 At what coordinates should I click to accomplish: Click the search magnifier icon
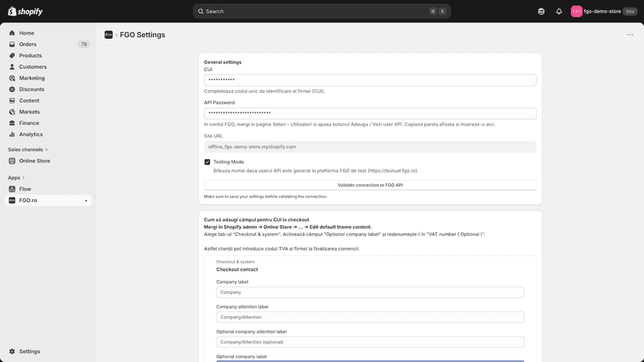pyautogui.click(x=201, y=12)
